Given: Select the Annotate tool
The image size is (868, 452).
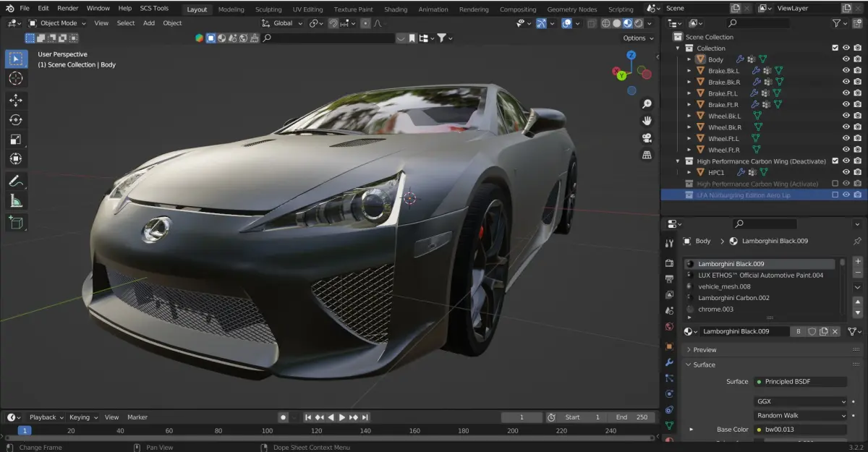Looking at the screenshot, I should point(16,181).
